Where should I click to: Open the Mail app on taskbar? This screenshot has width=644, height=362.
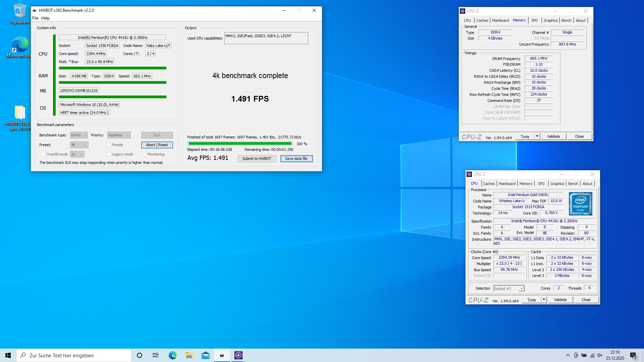pos(205,355)
